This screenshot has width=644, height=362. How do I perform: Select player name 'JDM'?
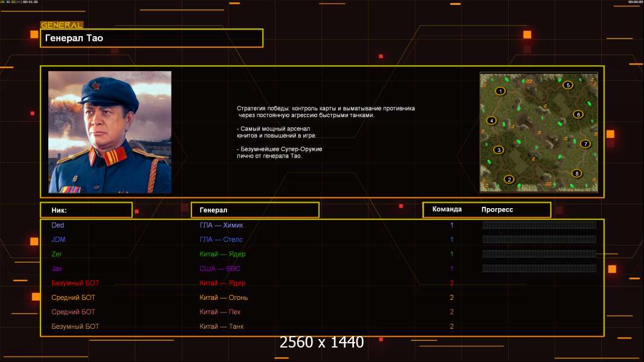click(59, 240)
